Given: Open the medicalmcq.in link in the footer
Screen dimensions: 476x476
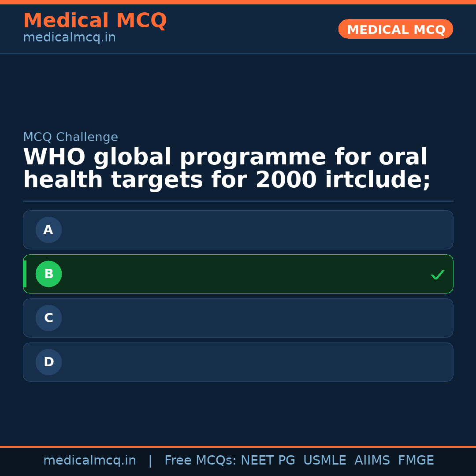Looking at the screenshot, I should pos(89,461).
